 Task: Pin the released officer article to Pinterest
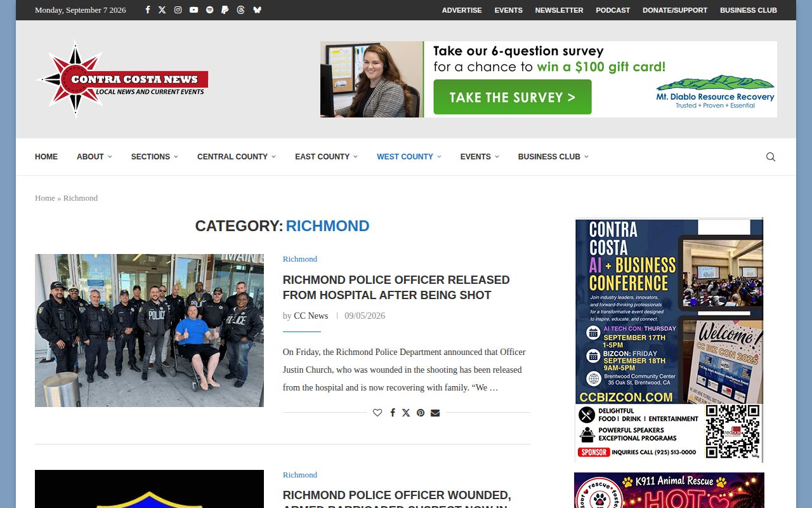(x=421, y=413)
